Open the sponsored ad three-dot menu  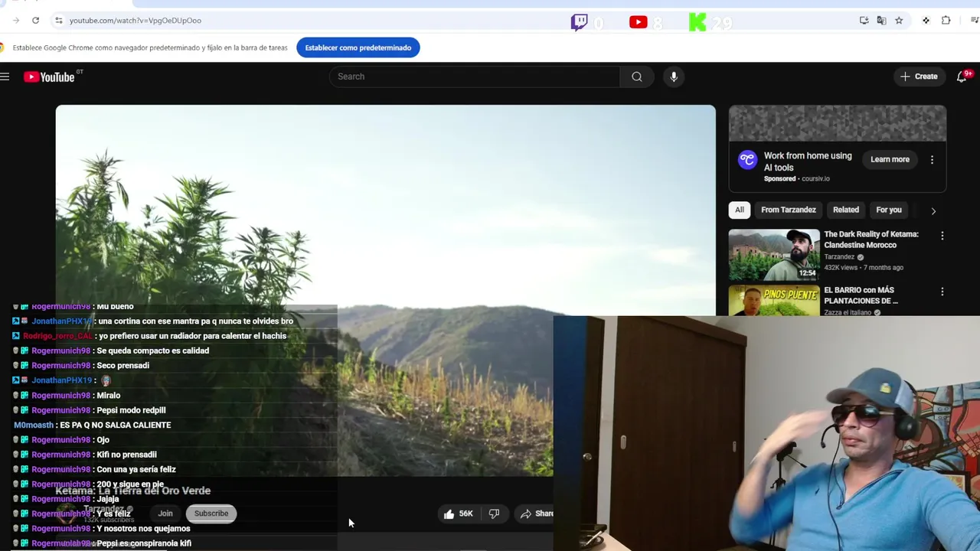[932, 159]
